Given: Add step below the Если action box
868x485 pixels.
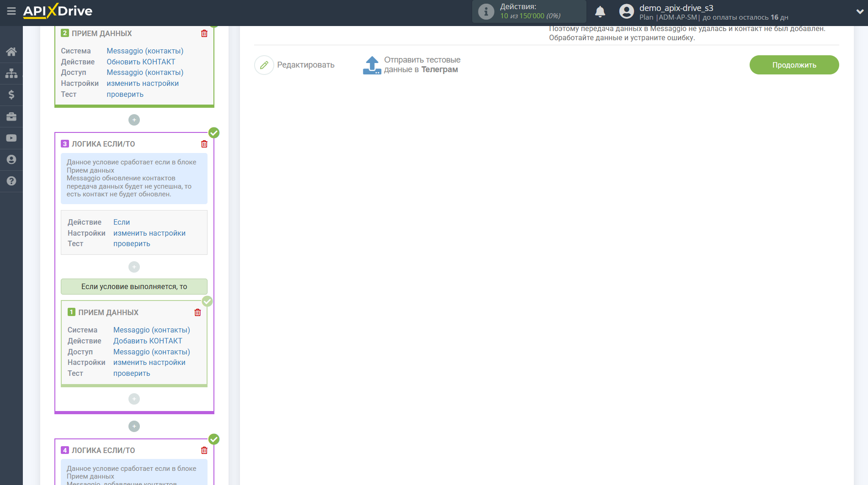Looking at the screenshot, I should tap(134, 267).
